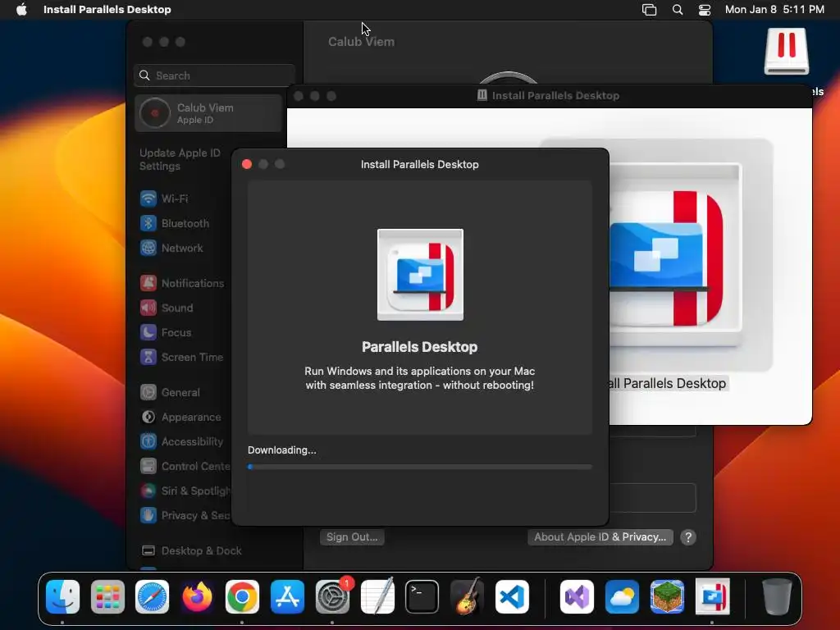This screenshot has height=630, width=840.
Task: Click the Stage Manager windows icon in menu bar
Action: [x=650, y=9]
